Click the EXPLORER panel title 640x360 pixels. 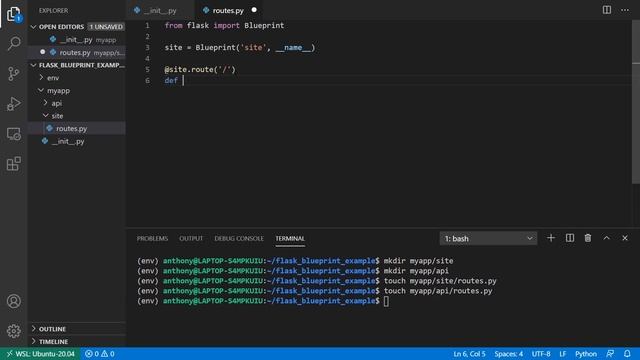pos(53,11)
